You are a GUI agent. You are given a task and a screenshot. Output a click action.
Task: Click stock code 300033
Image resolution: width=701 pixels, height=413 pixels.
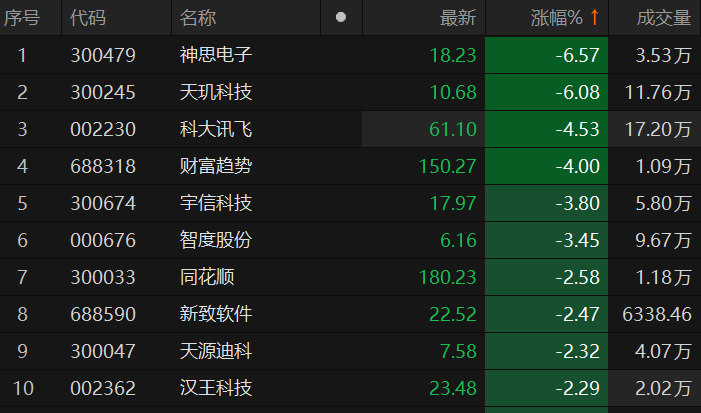(x=103, y=278)
